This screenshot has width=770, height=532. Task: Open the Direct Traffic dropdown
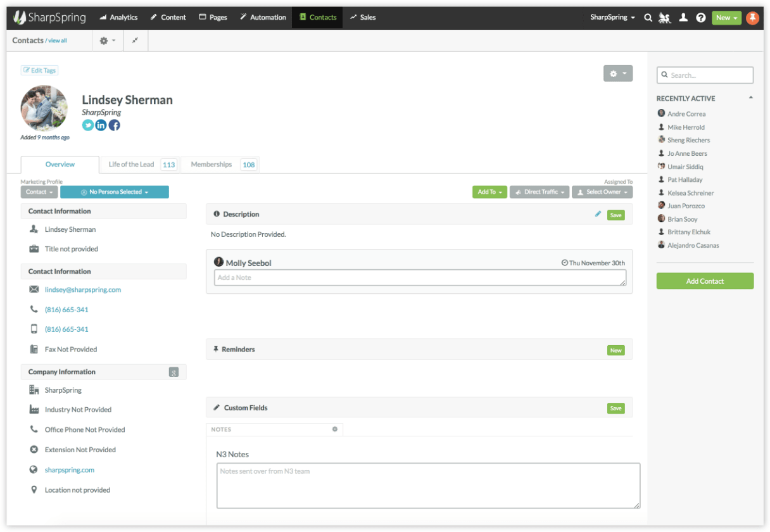coord(540,192)
